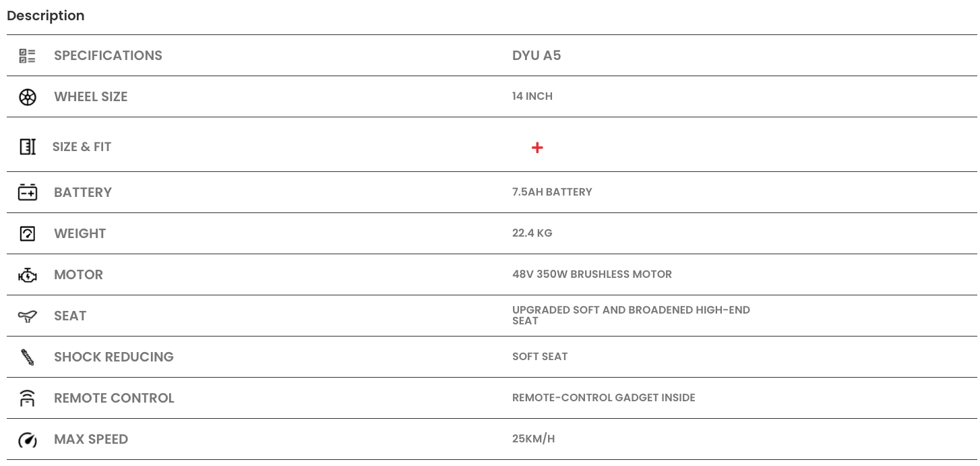Click the max speed gauge icon

point(27,440)
